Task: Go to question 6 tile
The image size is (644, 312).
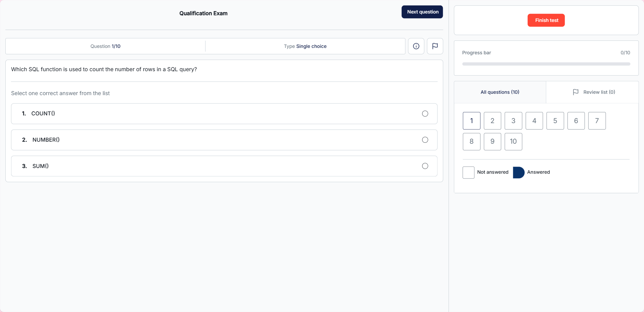Action: [x=576, y=121]
